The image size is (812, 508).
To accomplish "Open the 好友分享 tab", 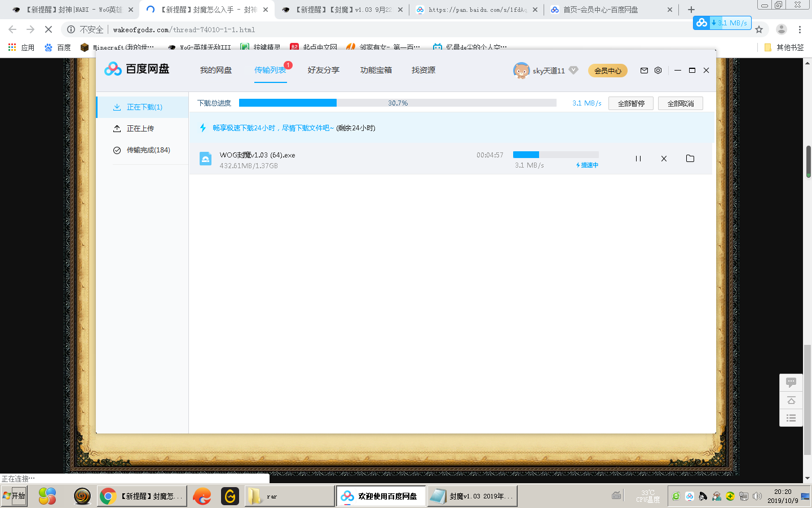I will coord(324,70).
